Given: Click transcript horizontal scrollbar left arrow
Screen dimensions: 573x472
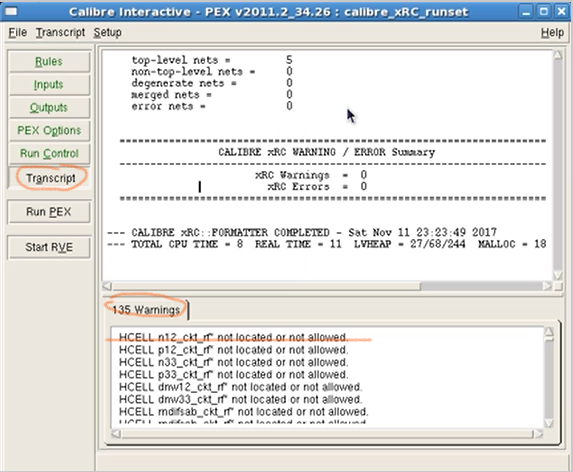Looking at the screenshot, I should 107,286.
